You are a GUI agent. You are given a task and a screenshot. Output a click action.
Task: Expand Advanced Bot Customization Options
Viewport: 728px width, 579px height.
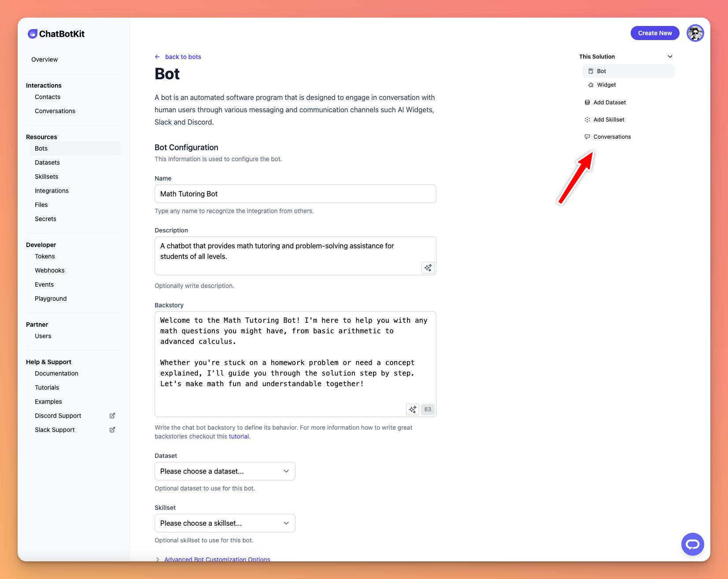click(217, 559)
